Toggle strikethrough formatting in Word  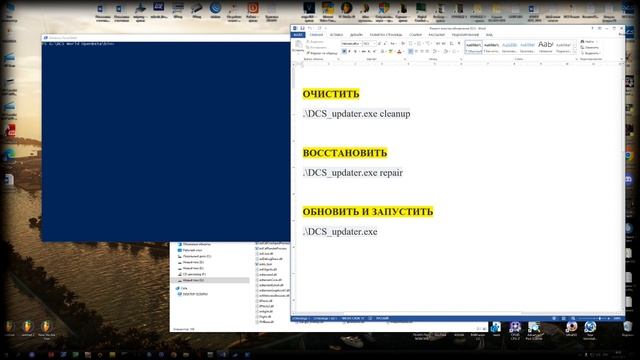click(x=363, y=51)
